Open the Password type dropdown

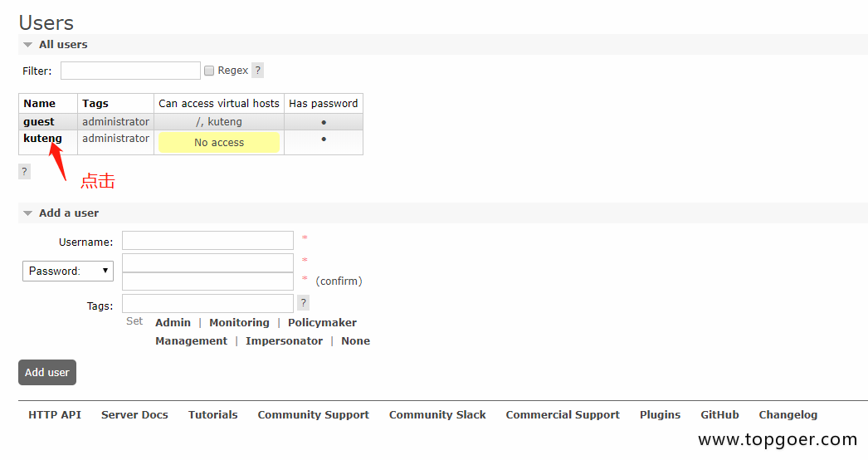tap(68, 271)
